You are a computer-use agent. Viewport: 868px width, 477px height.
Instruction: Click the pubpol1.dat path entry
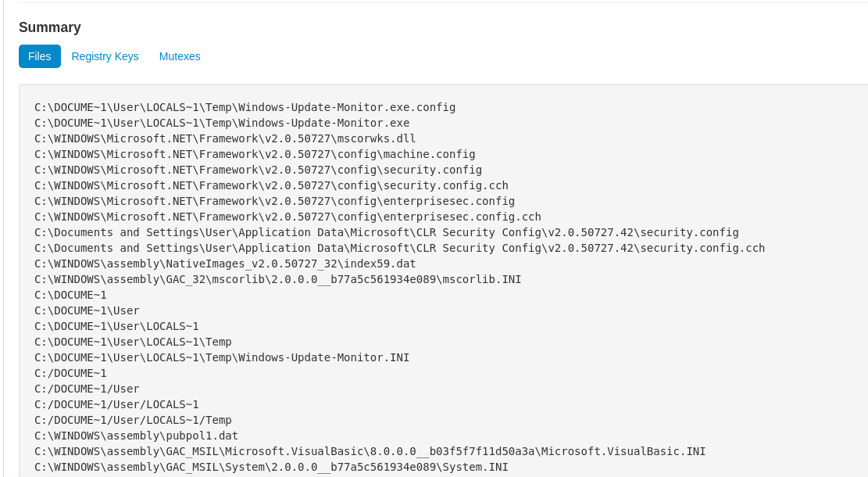136,436
